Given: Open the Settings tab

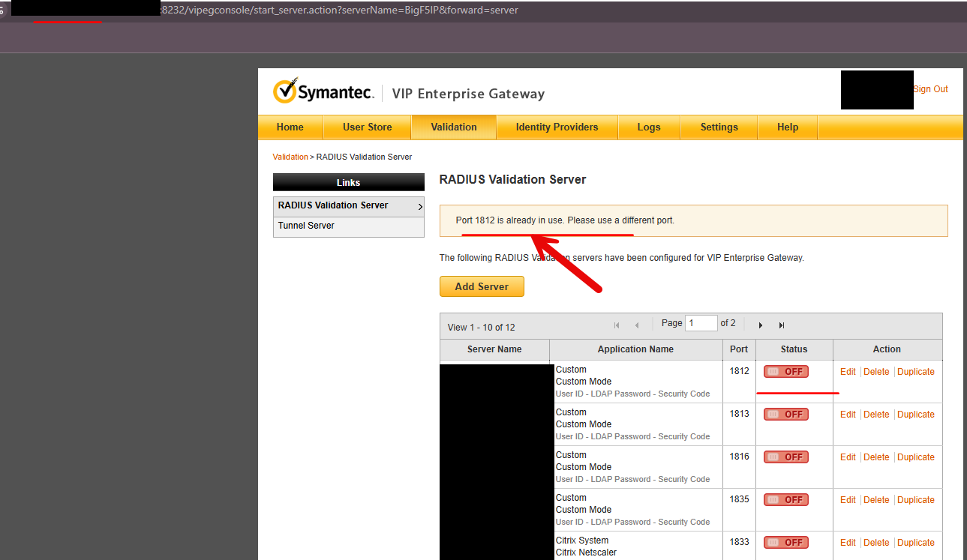Looking at the screenshot, I should (719, 127).
